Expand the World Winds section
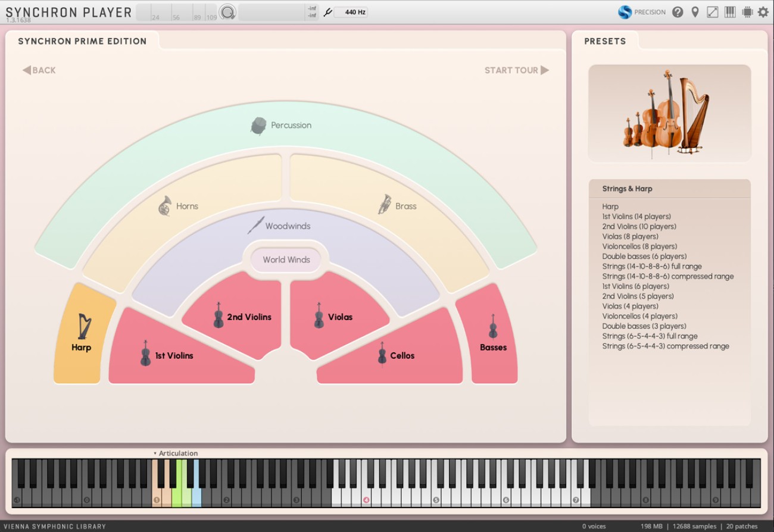This screenshot has height=532, width=774. tap(286, 259)
